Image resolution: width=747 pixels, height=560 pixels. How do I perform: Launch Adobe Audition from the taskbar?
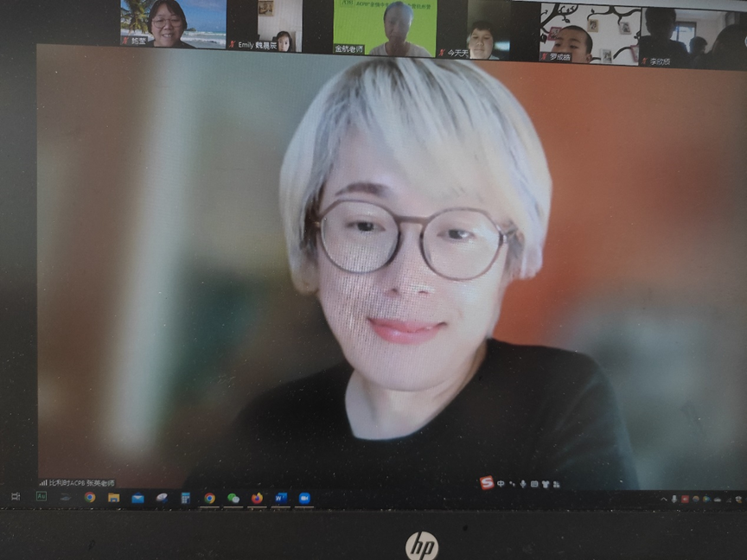point(41,496)
